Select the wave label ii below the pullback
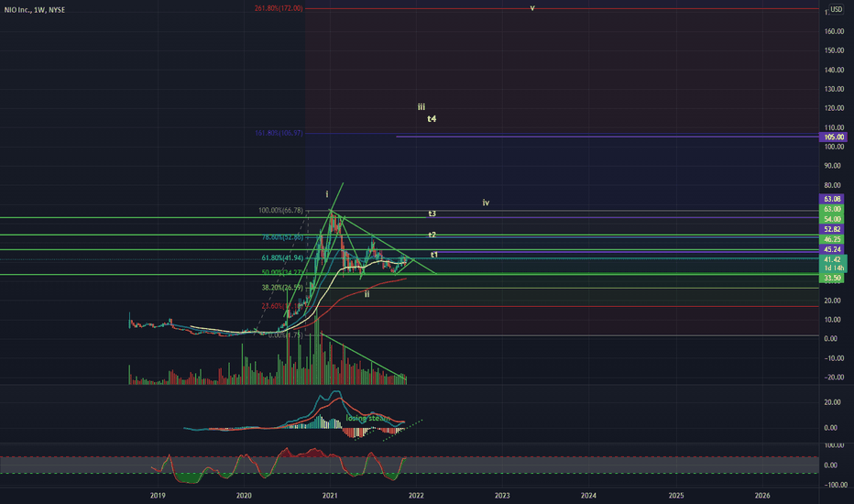 click(x=367, y=294)
